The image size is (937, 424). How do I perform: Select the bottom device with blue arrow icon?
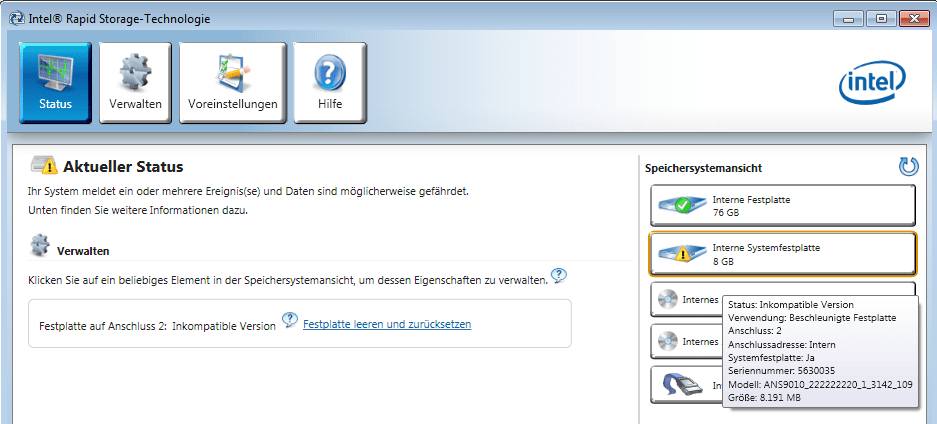point(681,385)
